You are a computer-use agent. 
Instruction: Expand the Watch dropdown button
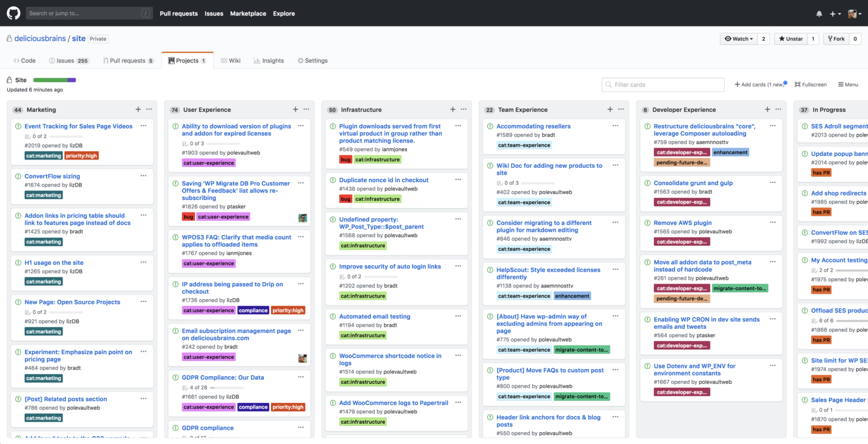point(738,39)
